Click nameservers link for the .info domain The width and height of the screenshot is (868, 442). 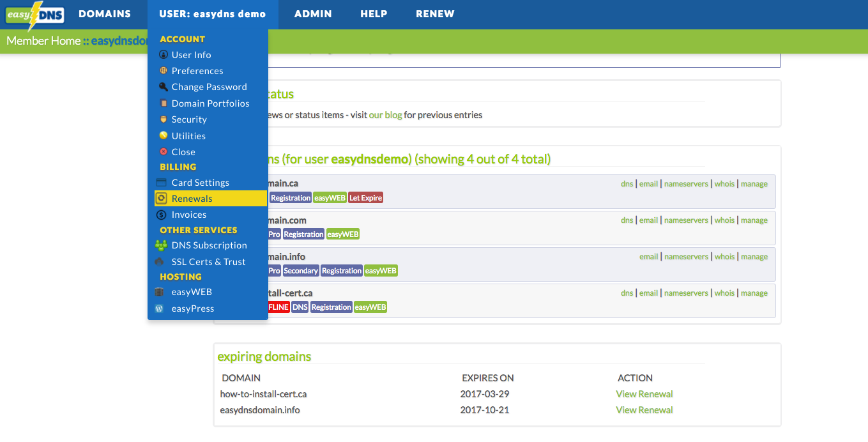pos(686,256)
